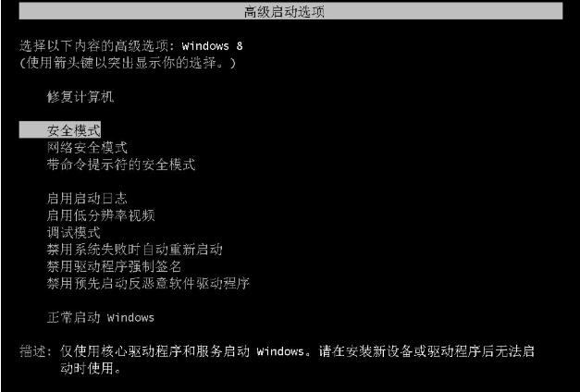Select 禁用驱动程序强制签名 entry
This screenshot has height=392, width=580.
click(115, 266)
